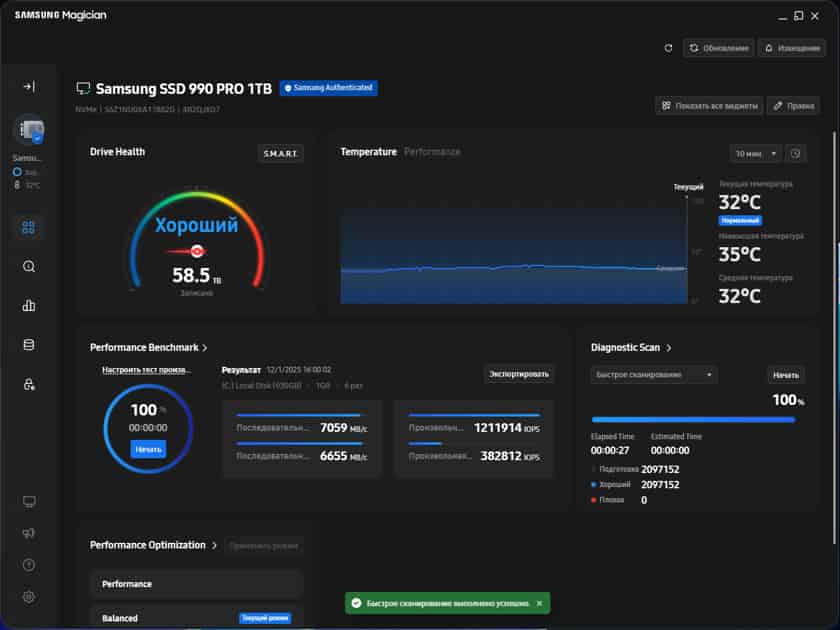Click the clock icon beside time range
This screenshot has width=840, height=630.
coord(796,154)
